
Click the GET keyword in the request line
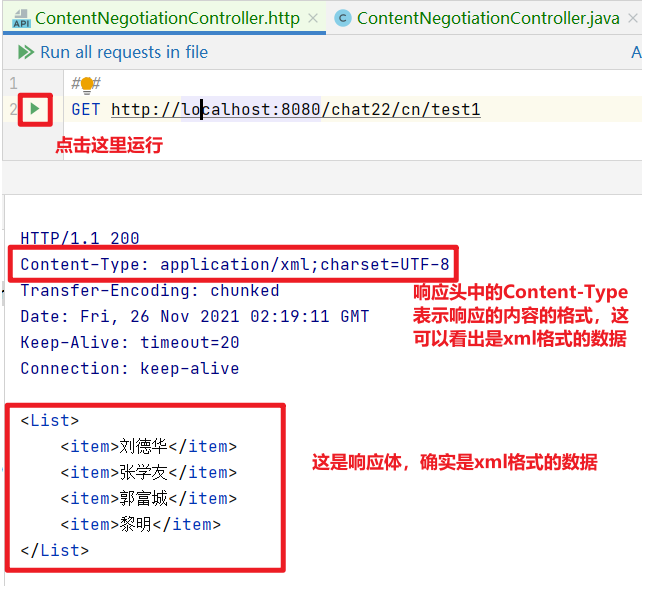pyautogui.click(x=86, y=109)
